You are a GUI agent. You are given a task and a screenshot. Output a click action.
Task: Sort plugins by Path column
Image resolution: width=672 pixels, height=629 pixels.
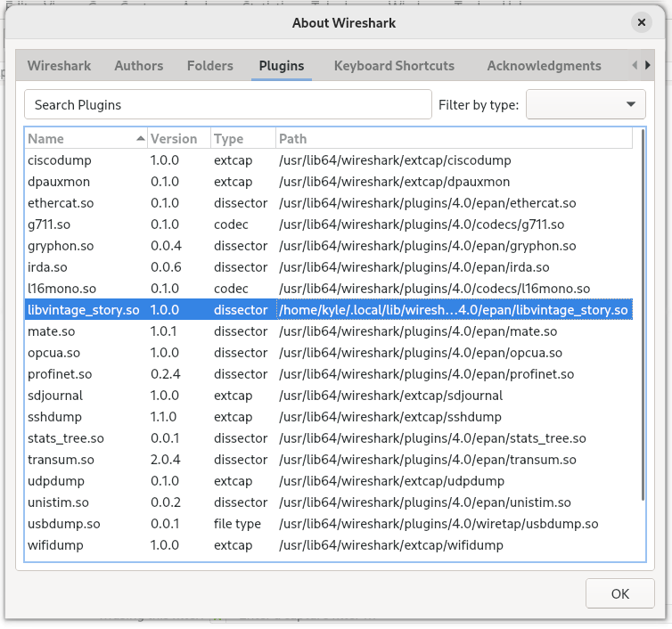(454, 139)
